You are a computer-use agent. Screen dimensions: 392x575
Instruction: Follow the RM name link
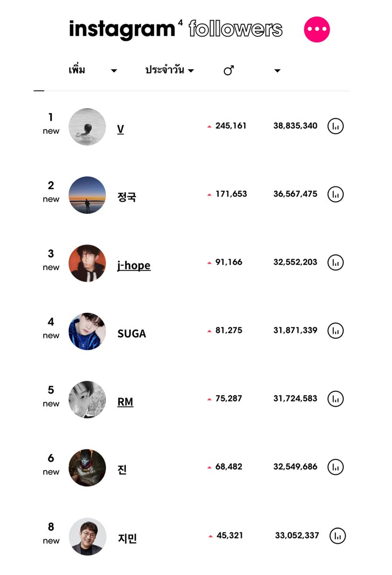[x=125, y=402]
